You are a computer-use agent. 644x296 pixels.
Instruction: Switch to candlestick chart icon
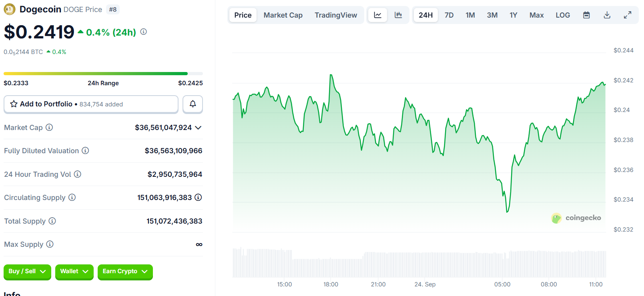point(398,15)
